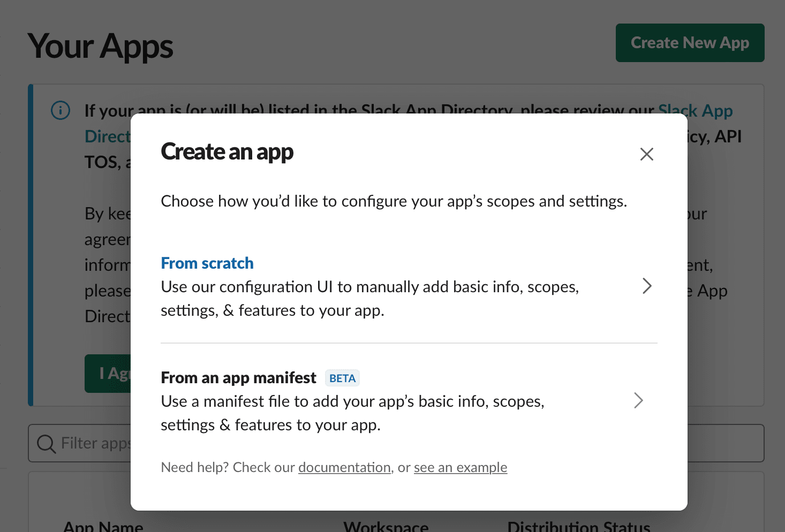
Task: Click the Create New App button
Action: click(x=690, y=43)
